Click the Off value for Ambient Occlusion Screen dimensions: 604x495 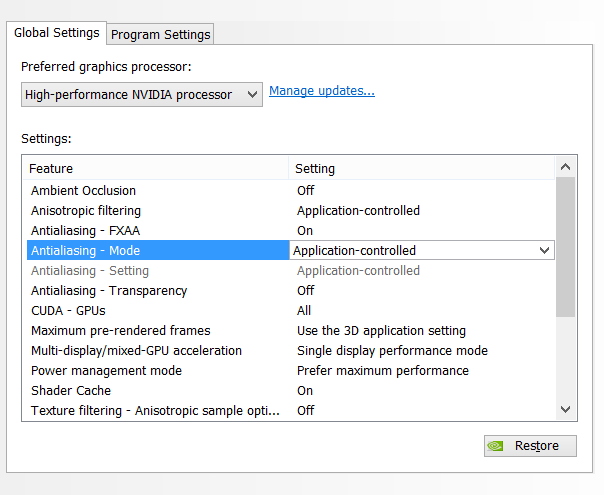coord(305,191)
